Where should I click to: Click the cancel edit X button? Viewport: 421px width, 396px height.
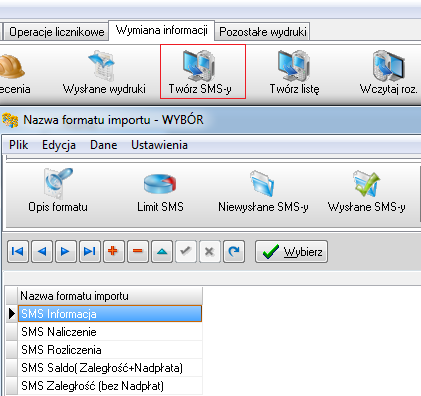click(210, 251)
